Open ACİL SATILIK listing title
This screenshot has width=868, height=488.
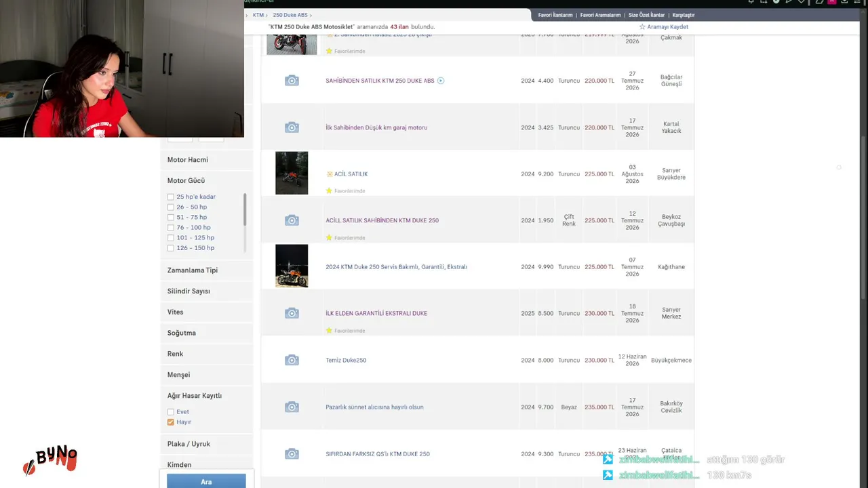pos(351,174)
